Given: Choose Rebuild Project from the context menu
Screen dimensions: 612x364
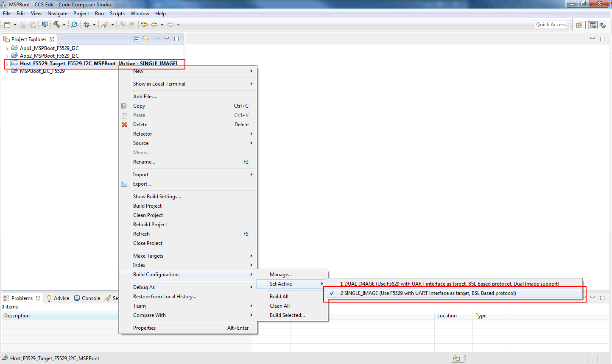Looking at the screenshot, I should point(188,225).
